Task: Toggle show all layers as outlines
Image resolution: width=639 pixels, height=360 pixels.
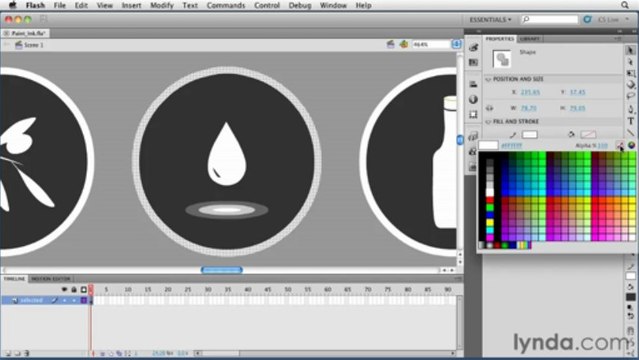Action: pos(84,289)
